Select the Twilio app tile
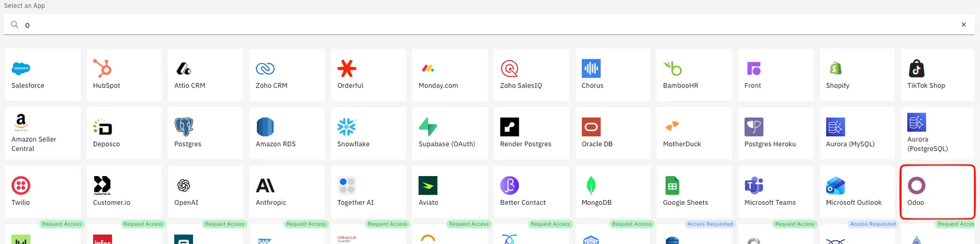 [43, 192]
